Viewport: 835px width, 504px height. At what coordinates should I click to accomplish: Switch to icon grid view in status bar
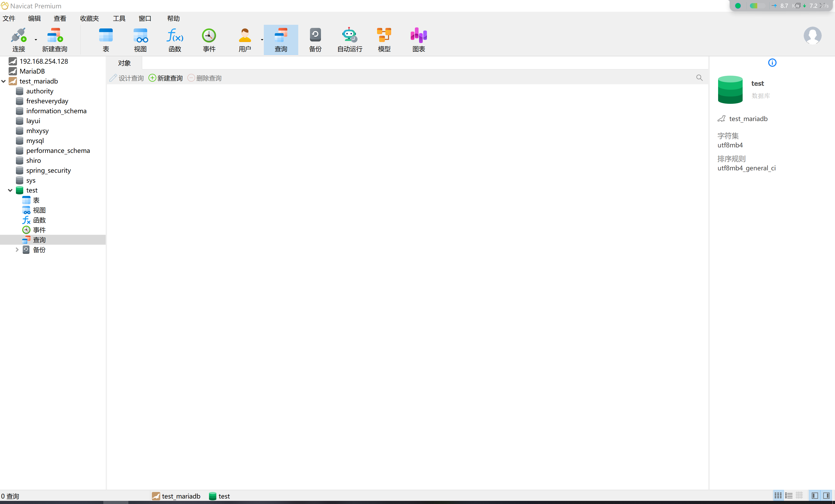(x=778, y=496)
